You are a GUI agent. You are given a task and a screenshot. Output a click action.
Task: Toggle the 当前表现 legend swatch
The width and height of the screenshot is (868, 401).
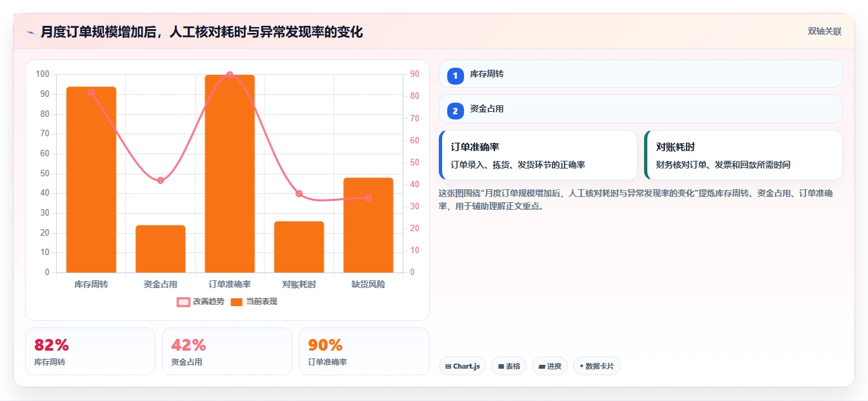tap(236, 302)
